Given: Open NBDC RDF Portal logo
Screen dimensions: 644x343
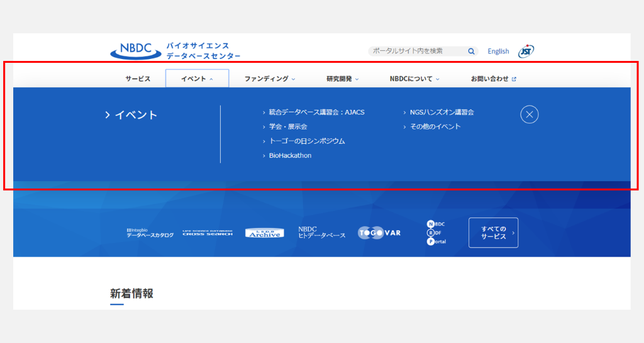Looking at the screenshot, I should 436,233.
